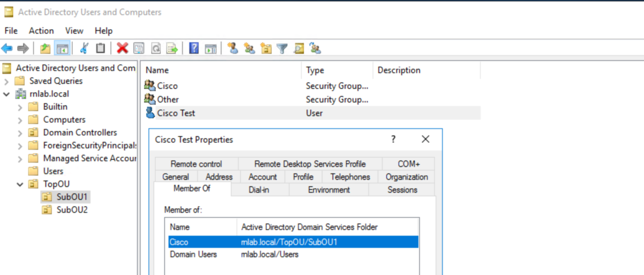Toggle the Show/Hide Console Tree icon

pyautogui.click(x=62, y=48)
